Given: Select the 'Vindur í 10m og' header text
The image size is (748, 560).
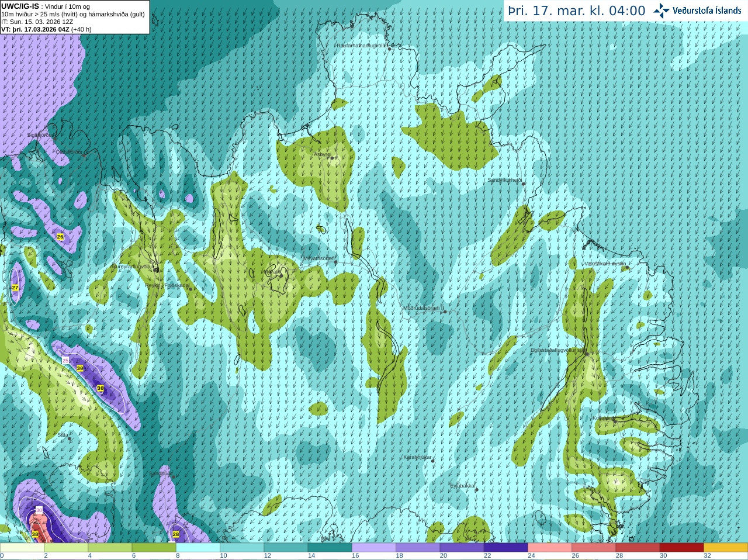Looking at the screenshot, I should (67, 7).
